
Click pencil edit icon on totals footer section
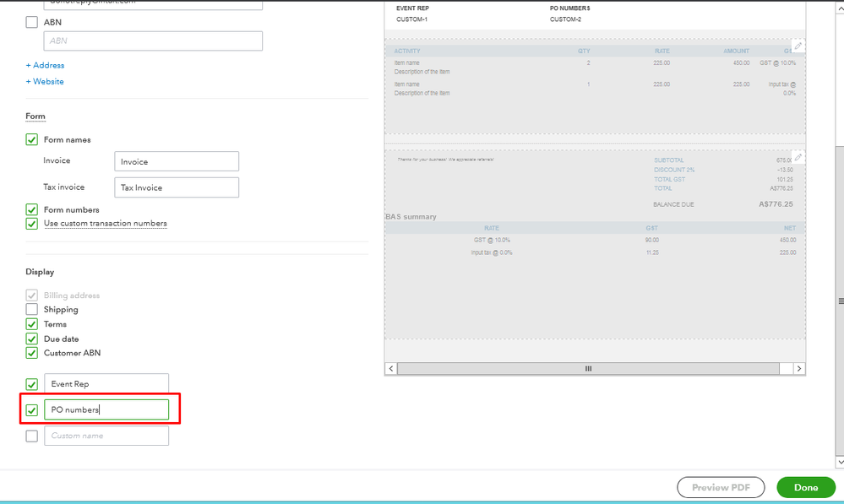point(798,158)
